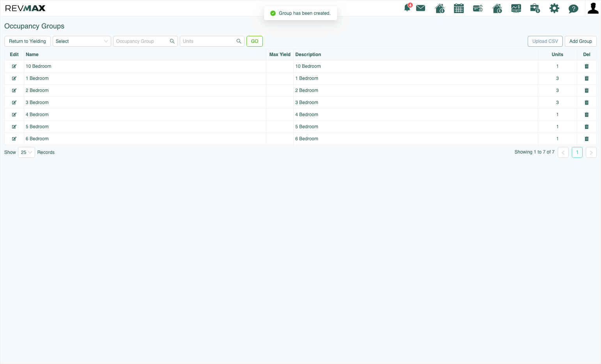Open the briefcase dollar icon
Screen dimensions: 601x364
pos(535,8)
